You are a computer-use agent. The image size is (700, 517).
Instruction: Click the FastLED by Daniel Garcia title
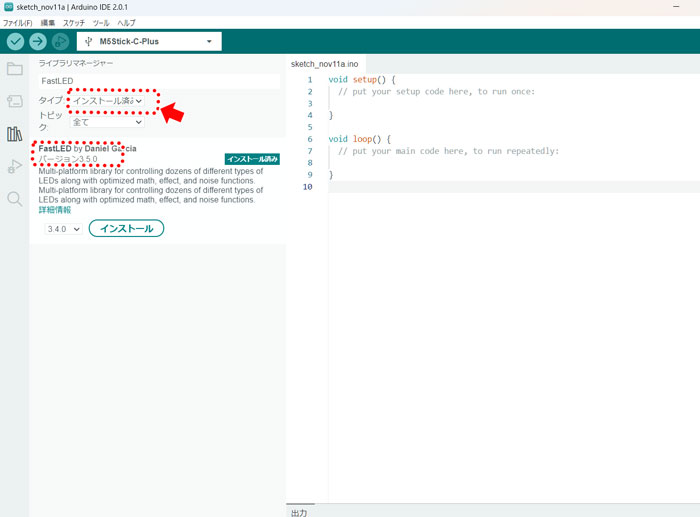pos(88,148)
